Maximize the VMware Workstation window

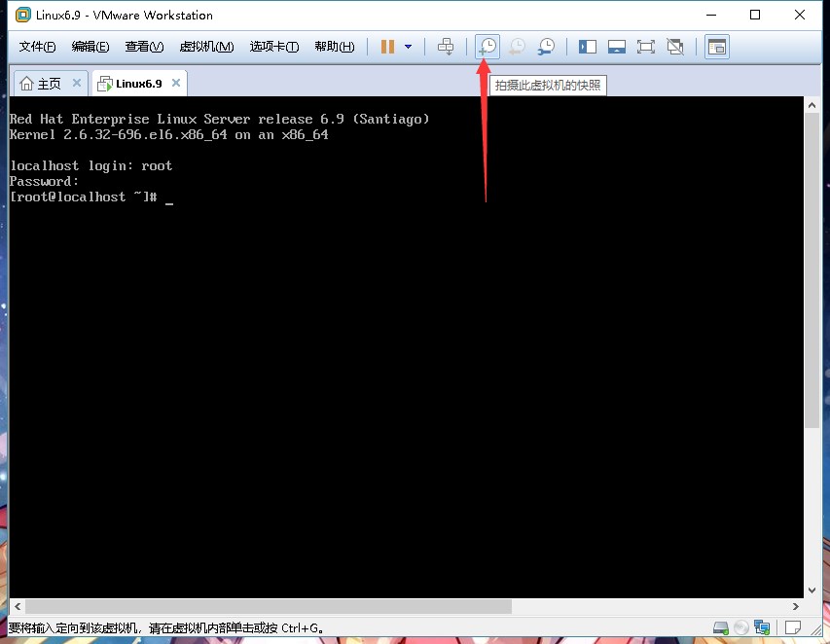coord(755,15)
